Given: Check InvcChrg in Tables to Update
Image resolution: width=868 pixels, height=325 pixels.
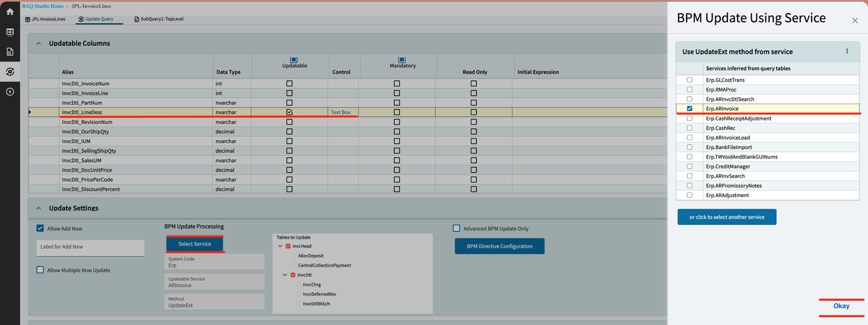Looking at the screenshot, I should 298,285.
